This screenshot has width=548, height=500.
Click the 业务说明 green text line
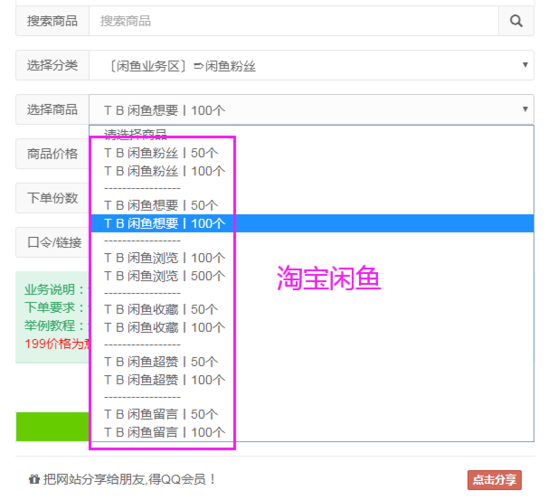[x=55, y=289]
